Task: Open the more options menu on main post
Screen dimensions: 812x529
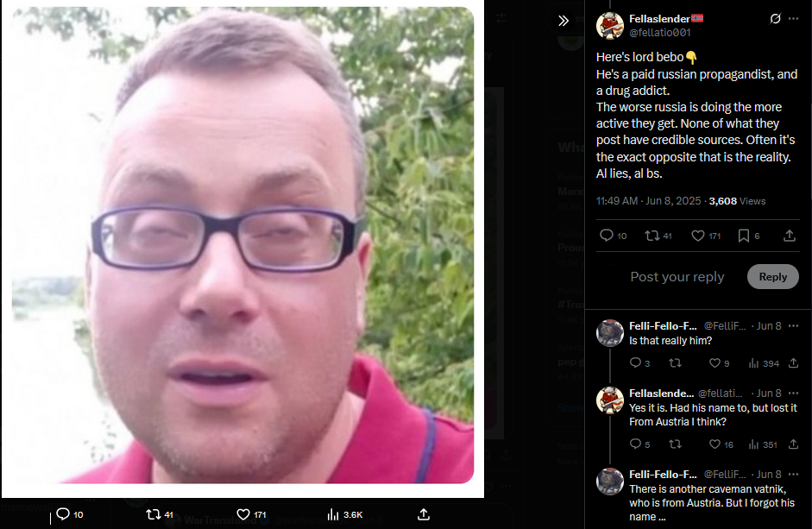Action: [793, 19]
